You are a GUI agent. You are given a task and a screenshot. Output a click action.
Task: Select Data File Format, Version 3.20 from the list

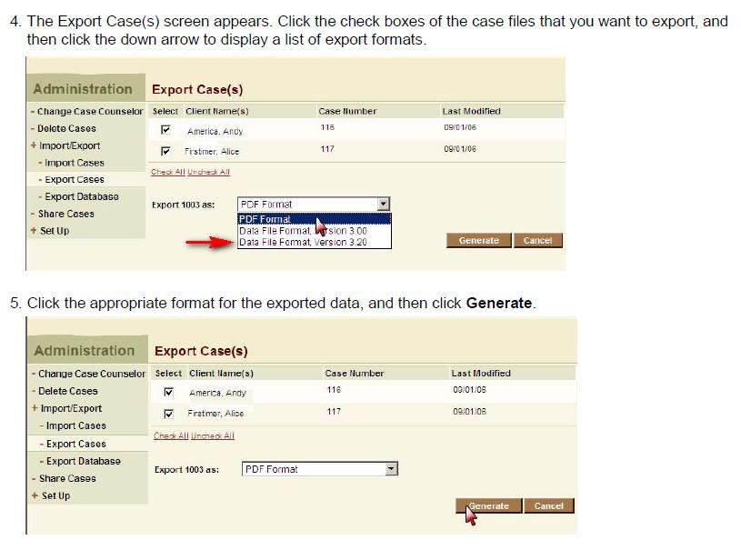tap(304, 243)
